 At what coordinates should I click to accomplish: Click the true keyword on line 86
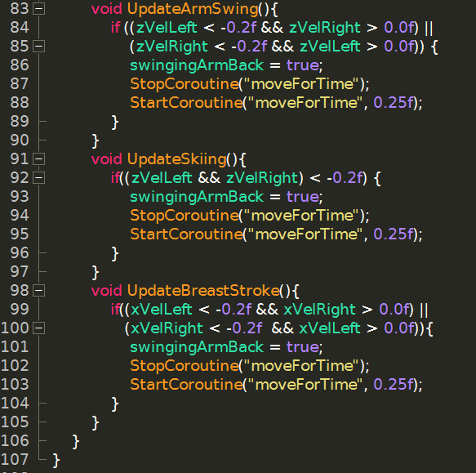click(303, 65)
